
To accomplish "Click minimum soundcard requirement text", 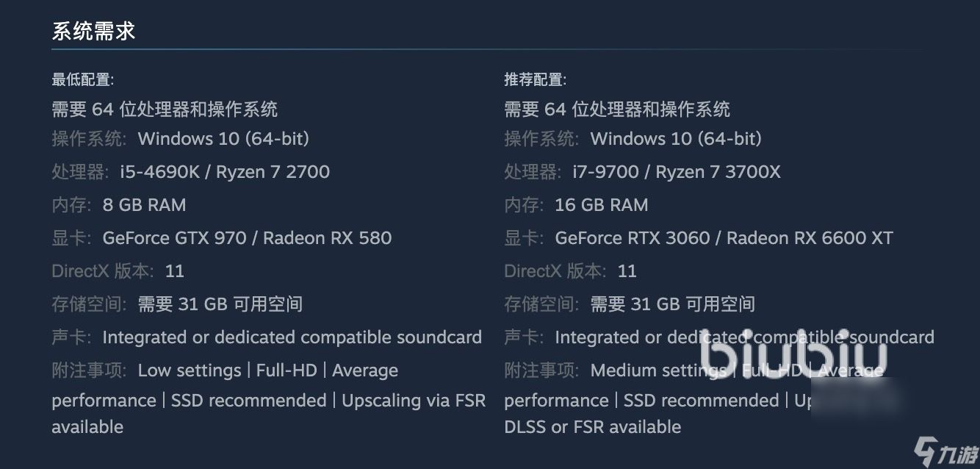I will (292, 337).
